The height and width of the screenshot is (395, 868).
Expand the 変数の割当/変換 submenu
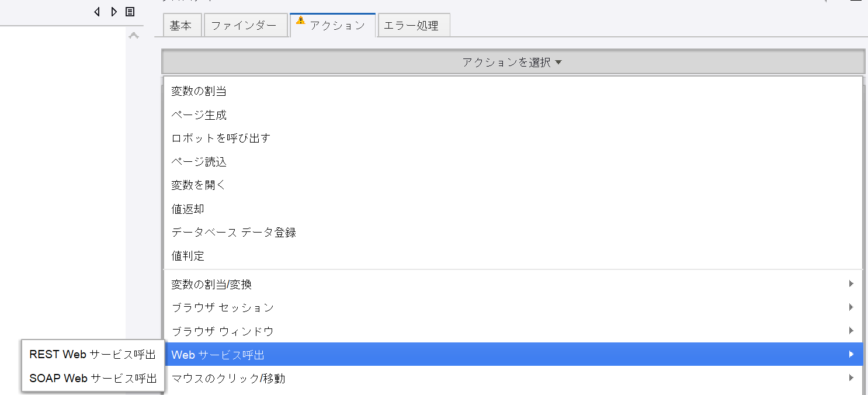click(513, 284)
